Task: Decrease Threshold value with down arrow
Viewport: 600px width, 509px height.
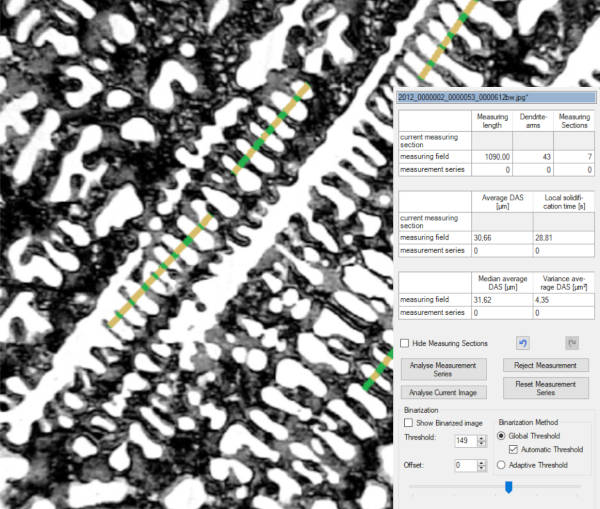Action: tap(482, 444)
